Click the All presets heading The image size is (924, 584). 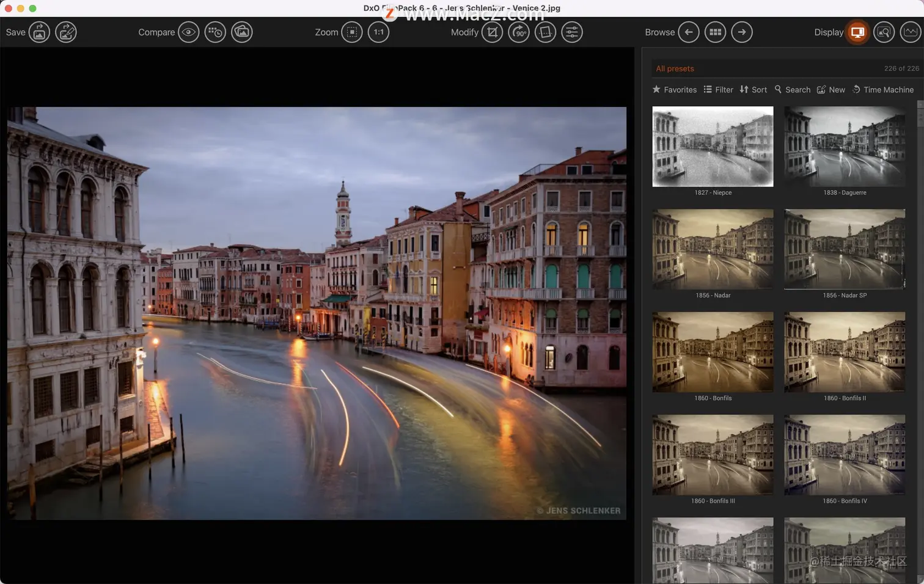pos(675,68)
